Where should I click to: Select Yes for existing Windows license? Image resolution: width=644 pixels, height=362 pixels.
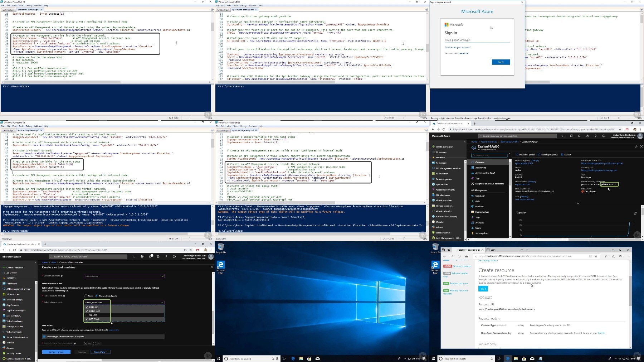click(x=86, y=343)
